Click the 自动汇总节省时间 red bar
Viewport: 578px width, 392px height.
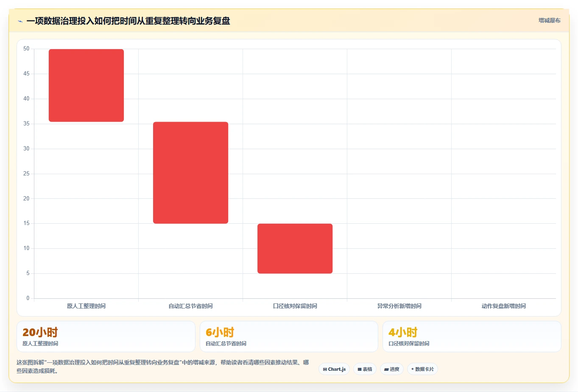point(191,173)
